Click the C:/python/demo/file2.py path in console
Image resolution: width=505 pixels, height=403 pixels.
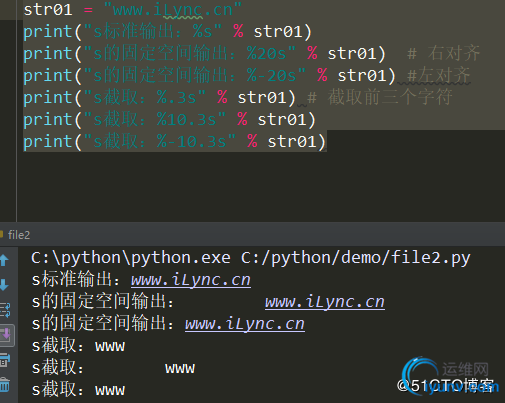(356, 258)
